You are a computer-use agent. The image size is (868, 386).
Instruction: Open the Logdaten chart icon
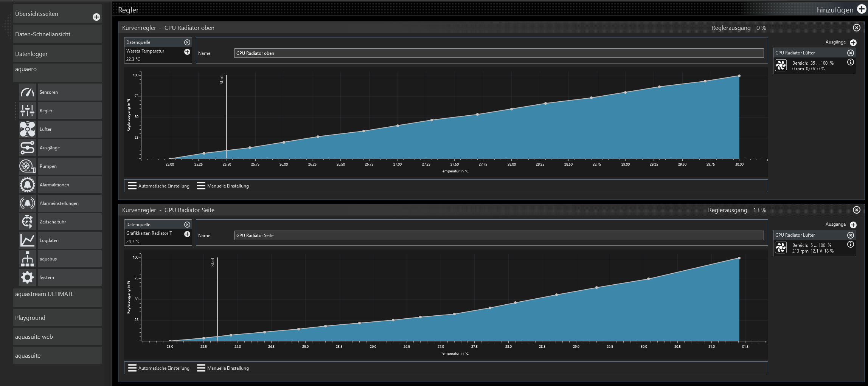[x=28, y=240]
